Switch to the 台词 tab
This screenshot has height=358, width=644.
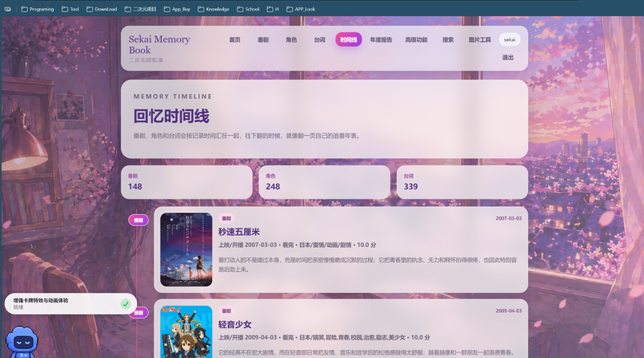[x=320, y=40]
